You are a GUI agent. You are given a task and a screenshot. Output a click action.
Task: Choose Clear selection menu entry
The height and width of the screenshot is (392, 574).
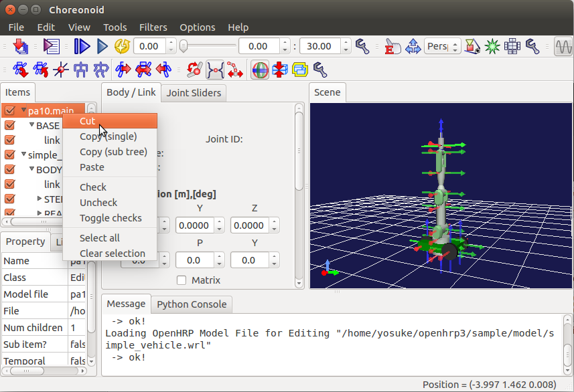click(x=111, y=254)
